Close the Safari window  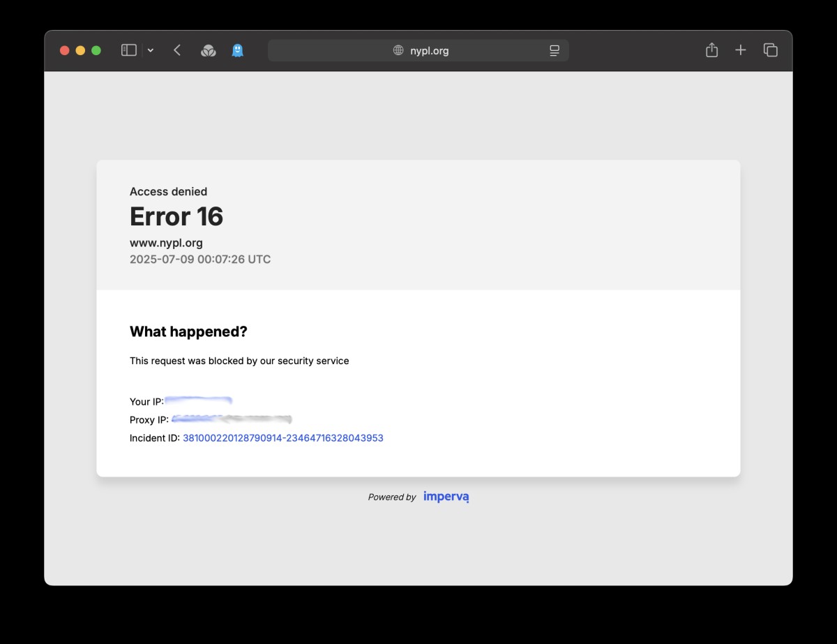(x=65, y=50)
